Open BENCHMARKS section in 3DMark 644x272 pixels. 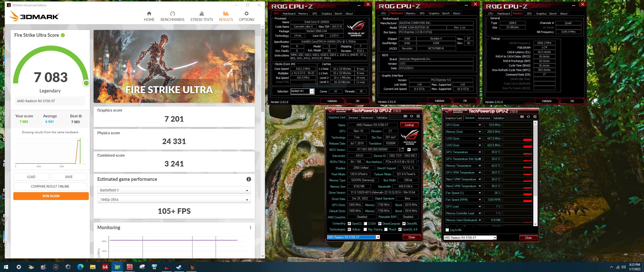click(x=172, y=16)
